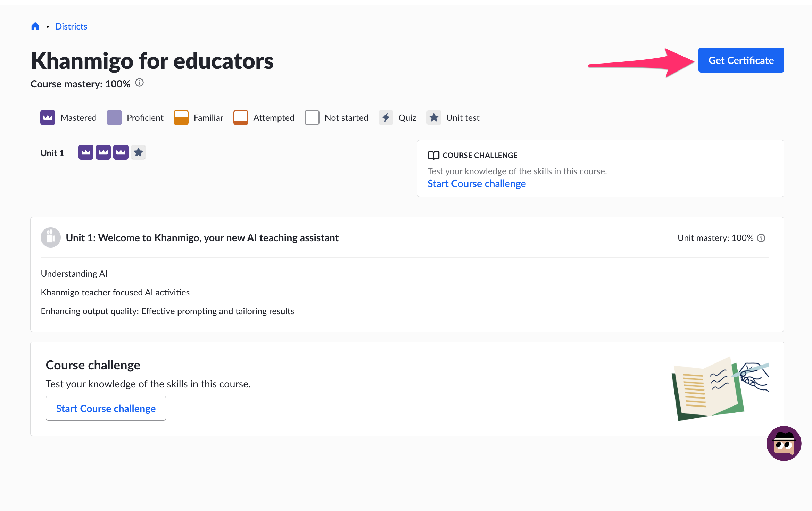Click the Unit 1 label
Screen dimensions: 812x511
pos(52,153)
